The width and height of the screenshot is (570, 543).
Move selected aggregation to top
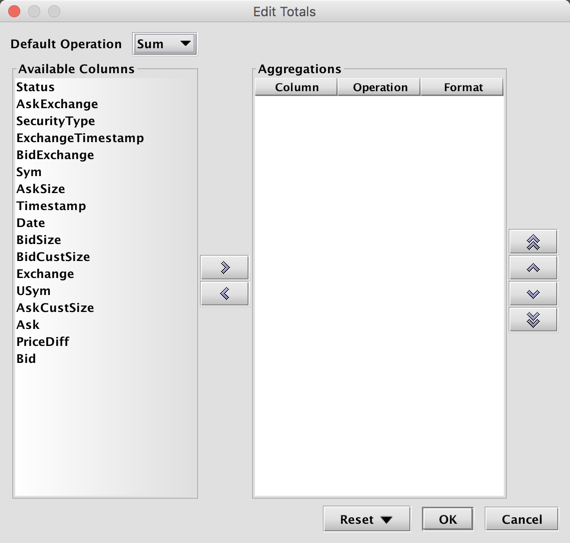[x=533, y=242]
